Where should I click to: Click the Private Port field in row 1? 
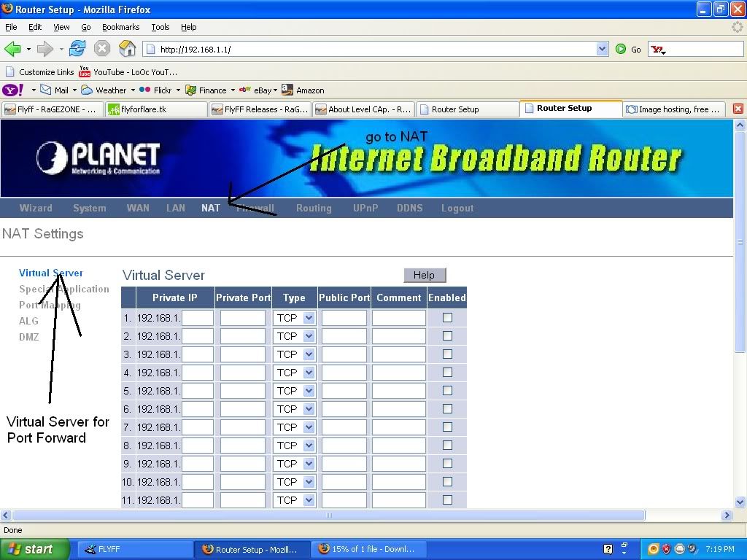click(x=243, y=318)
